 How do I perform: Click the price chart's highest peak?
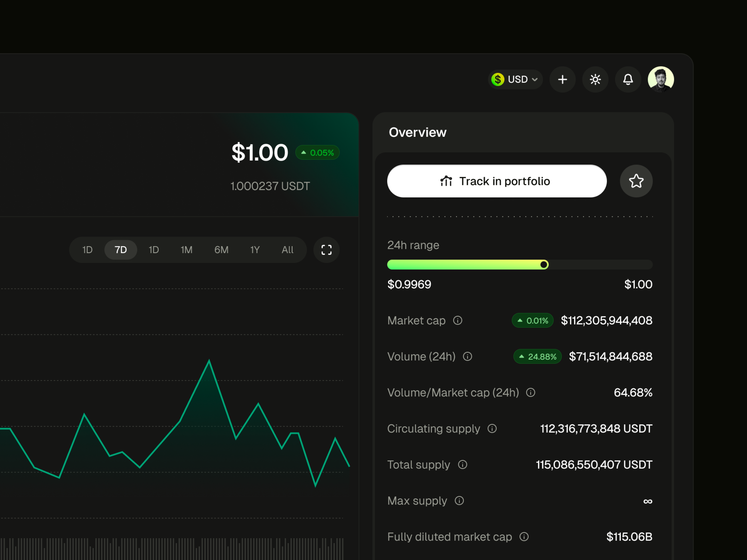click(x=209, y=361)
